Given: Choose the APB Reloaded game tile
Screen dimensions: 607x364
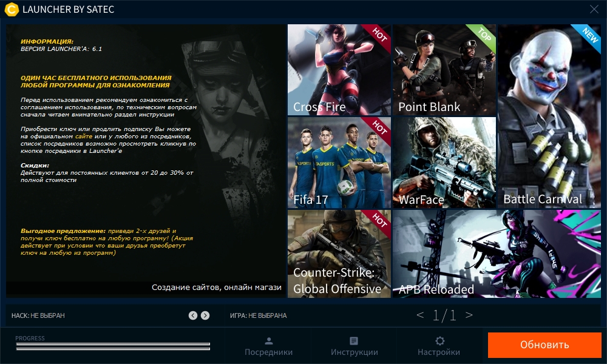Looking at the screenshot, I should click(497, 254).
